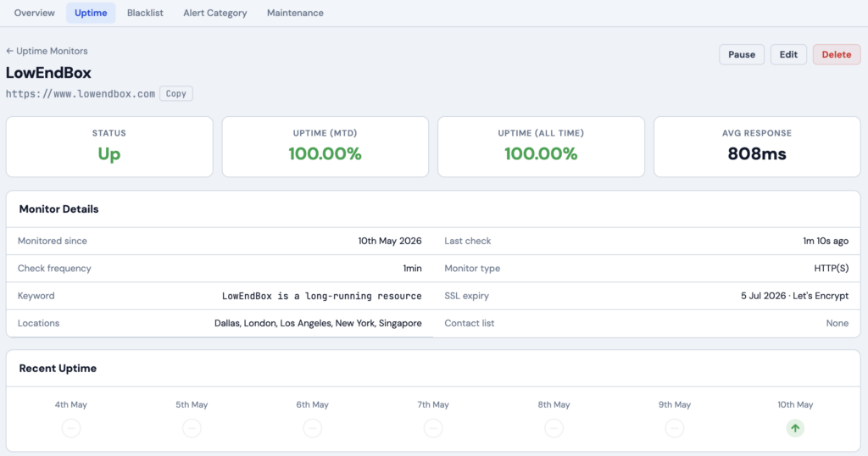The height and width of the screenshot is (456, 868).
Task: Click the 'Locations' label
Action: (38, 323)
